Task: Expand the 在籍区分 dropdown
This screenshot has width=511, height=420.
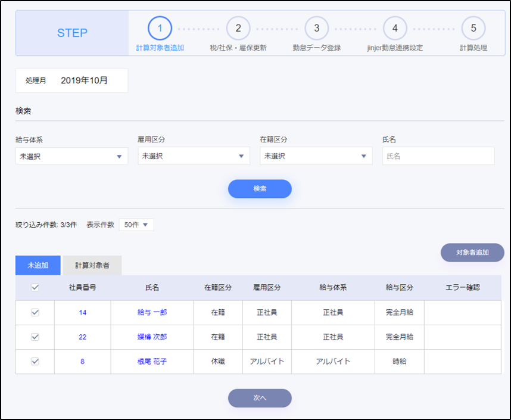Action: [316, 156]
